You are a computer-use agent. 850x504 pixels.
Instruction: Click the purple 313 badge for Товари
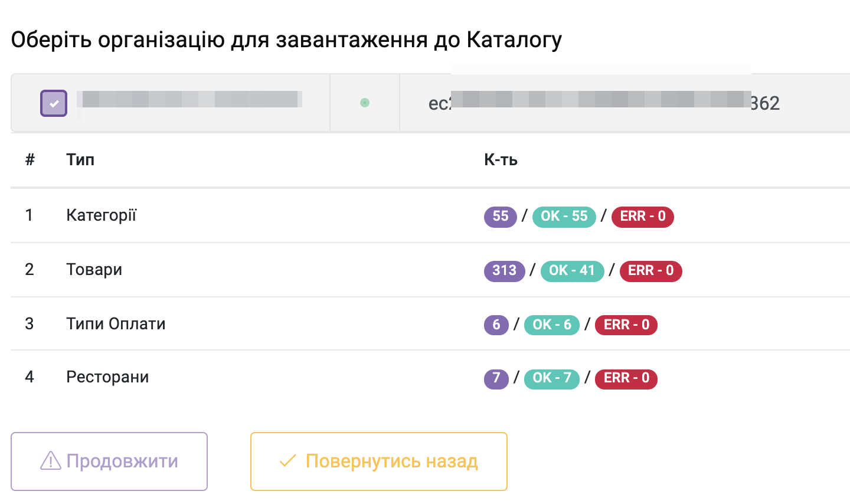[504, 271]
